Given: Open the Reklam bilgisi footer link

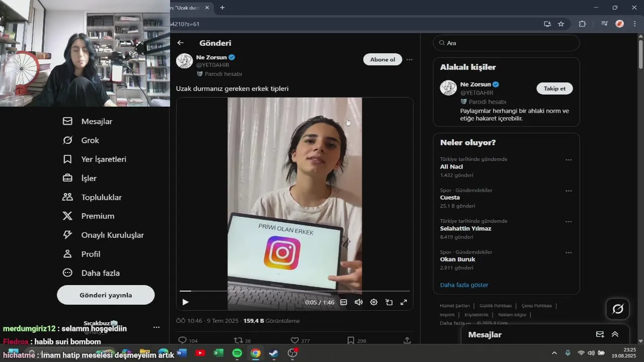Looking at the screenshot, I should pyautogui.click(x=512, y=315).
